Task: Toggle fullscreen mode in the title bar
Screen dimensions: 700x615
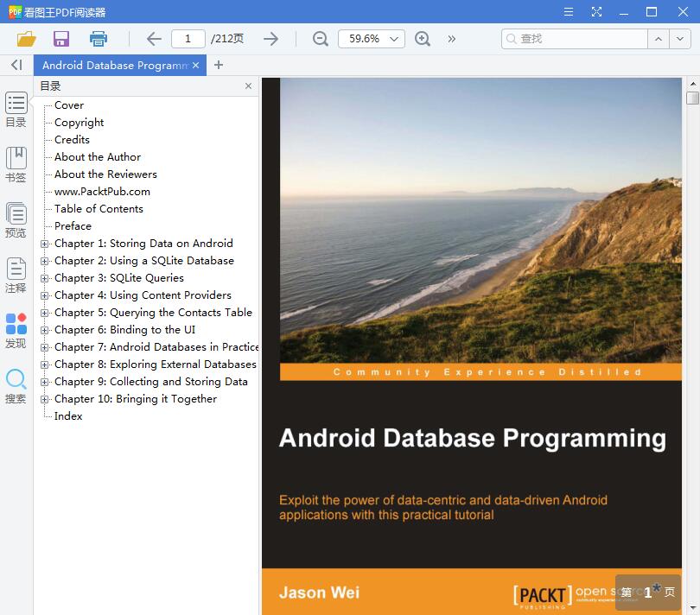Action: 596,11
